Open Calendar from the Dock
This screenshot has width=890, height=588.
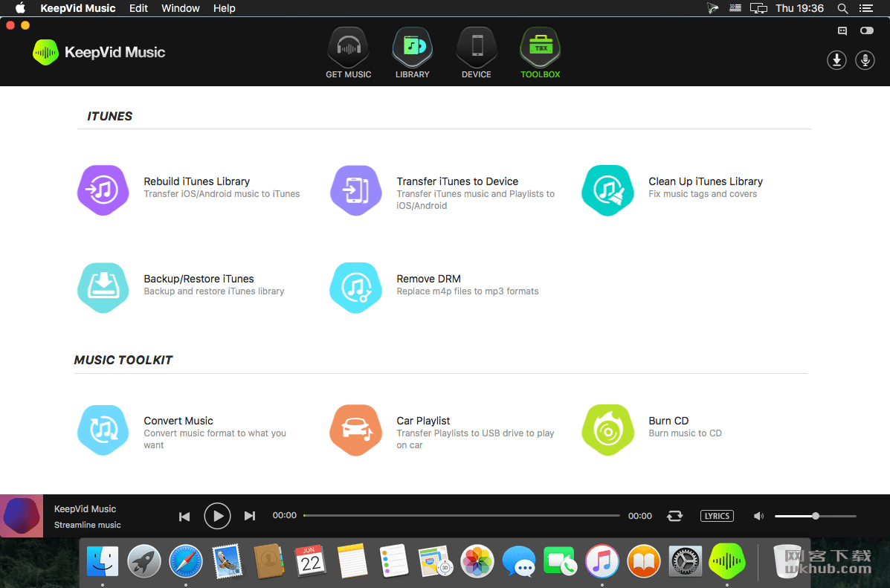click(311, 561)
